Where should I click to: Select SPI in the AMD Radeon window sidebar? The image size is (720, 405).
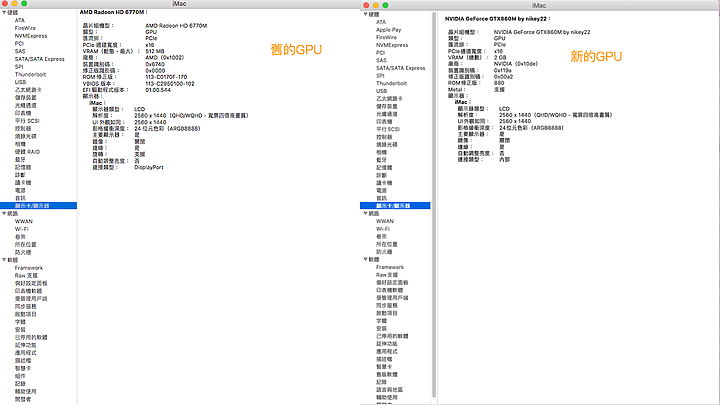pos(18,67)
